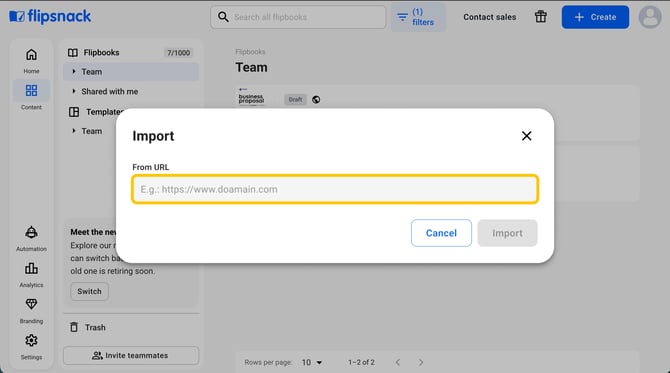The image size is (670, 373).
Task: Click Cancel in the Import dialog
Action: 441,233
